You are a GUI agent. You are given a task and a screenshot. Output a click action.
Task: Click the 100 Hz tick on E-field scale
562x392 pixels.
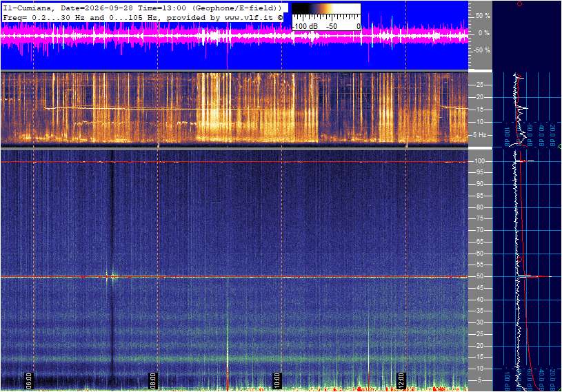(x=479, y=161)
